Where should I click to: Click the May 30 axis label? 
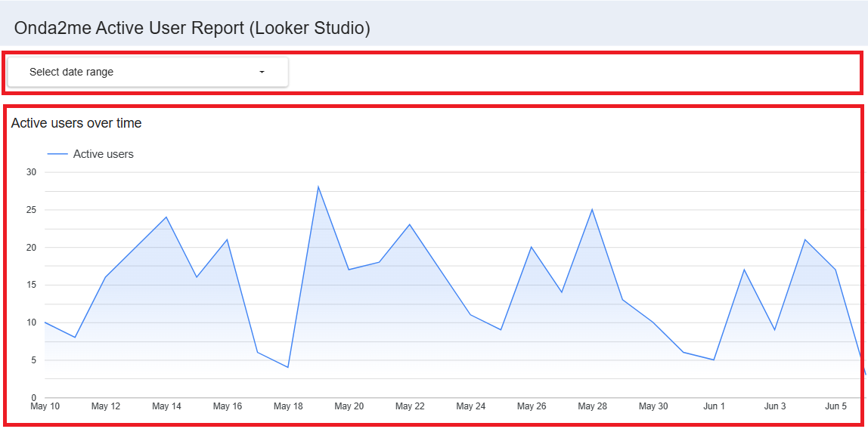[x=653, y=406]
